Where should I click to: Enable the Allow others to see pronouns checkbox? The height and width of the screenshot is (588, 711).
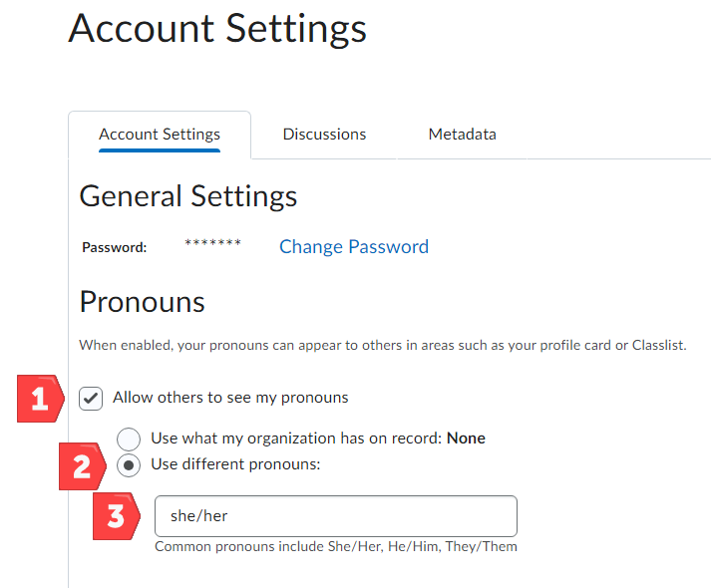point(91,399)
